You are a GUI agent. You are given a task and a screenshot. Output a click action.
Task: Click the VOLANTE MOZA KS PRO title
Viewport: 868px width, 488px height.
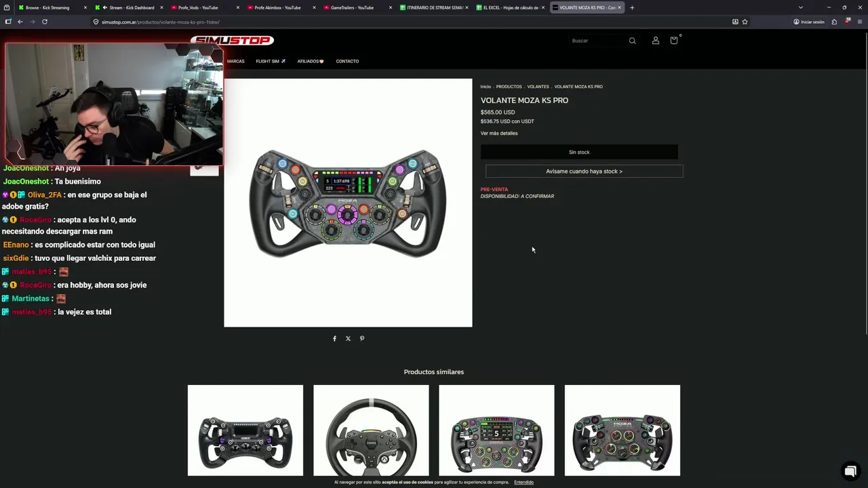pyautogui.click(x=524, y=100)
